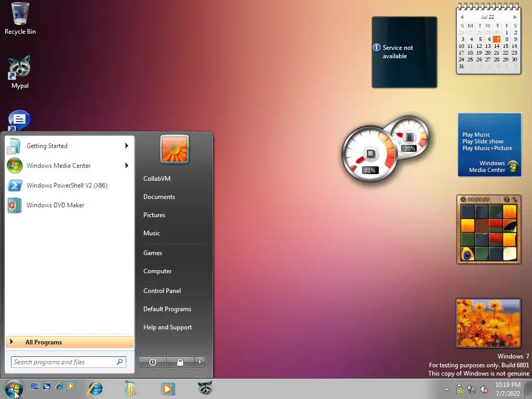
Task: Click the Action Center warning tray icon
Action: coord(459,389)
